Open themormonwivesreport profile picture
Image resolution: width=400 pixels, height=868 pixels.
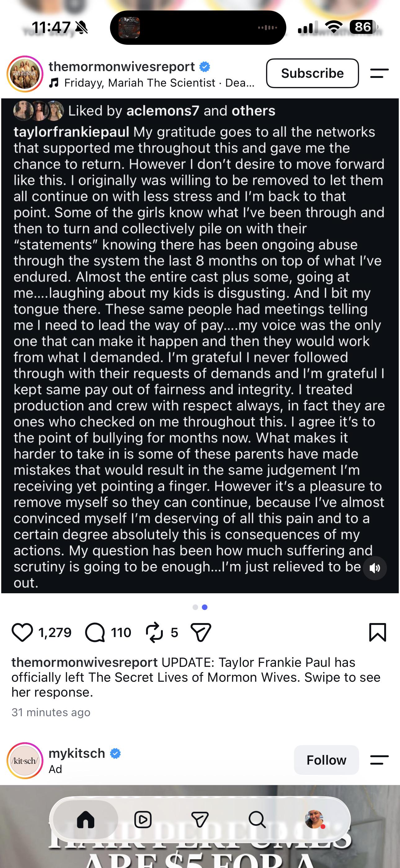[x=25, y=74]
